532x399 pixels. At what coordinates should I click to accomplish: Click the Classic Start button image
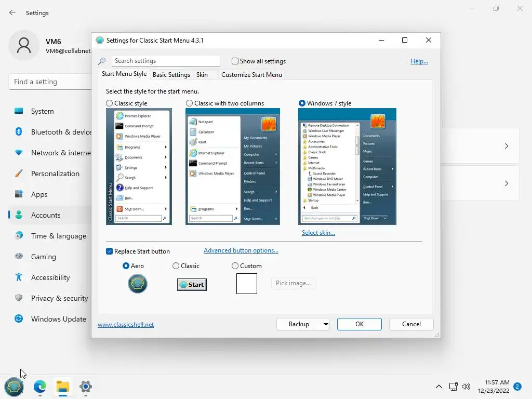[x=192, y=285]
